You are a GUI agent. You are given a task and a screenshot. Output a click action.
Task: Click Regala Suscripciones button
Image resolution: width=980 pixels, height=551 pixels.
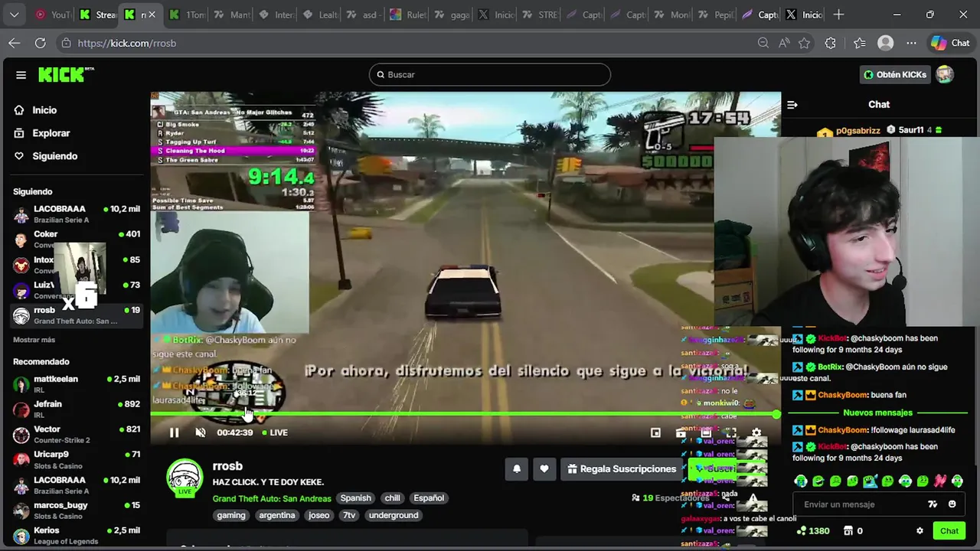(622, 469)
